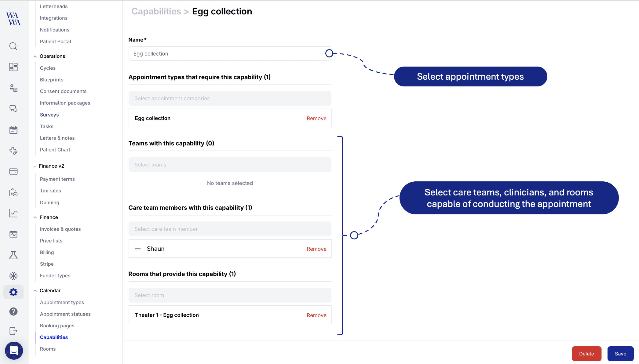
Task: Open the snowflake cryostorage icon
Action: 13,276
